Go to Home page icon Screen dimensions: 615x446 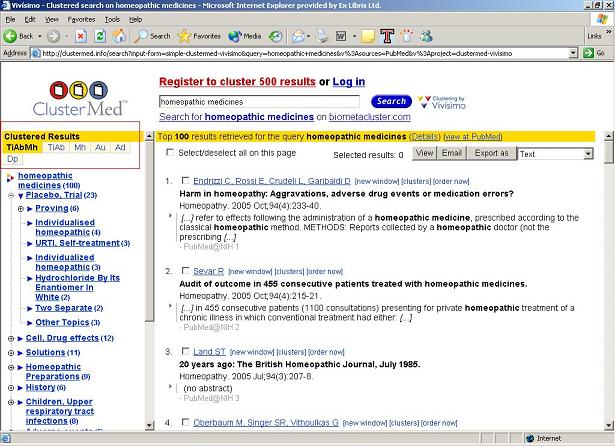coord(119,36)
